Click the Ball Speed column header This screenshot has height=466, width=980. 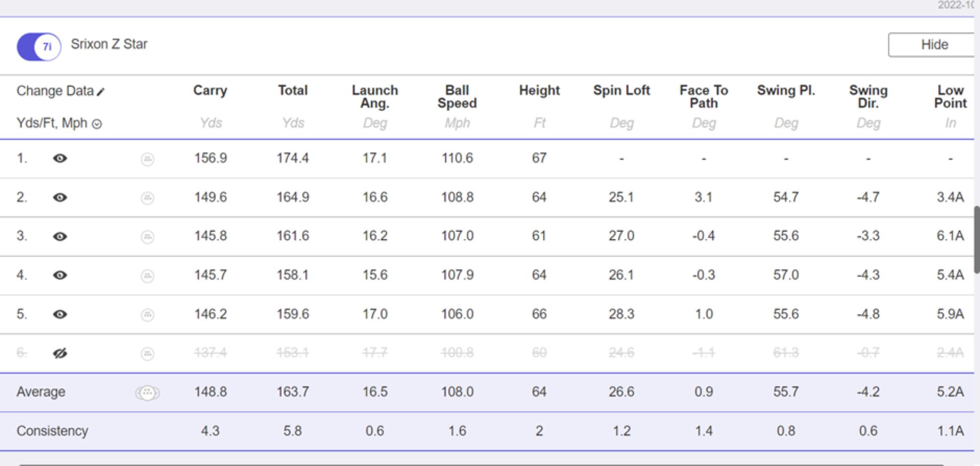[x=457, y=97]
